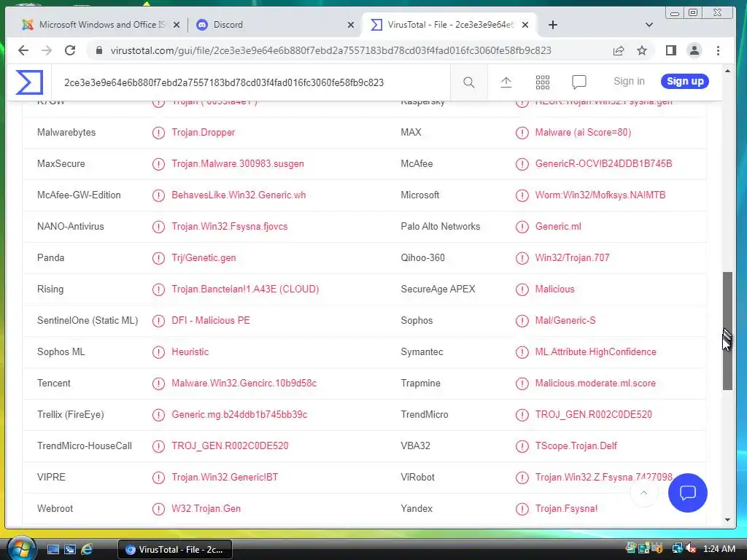747x560 pixels.
Task: Click the scrollbar up arrow
Action: coord(727,71)
